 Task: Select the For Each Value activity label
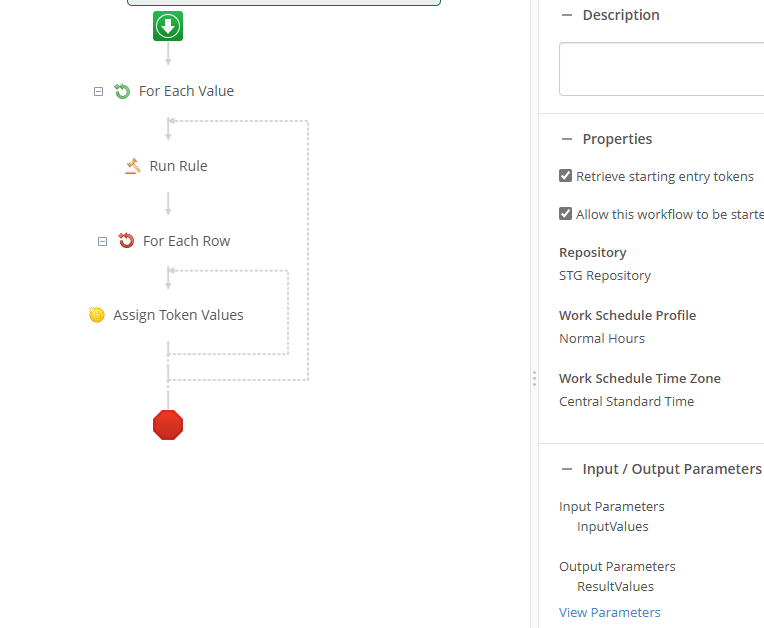point(187,91)
